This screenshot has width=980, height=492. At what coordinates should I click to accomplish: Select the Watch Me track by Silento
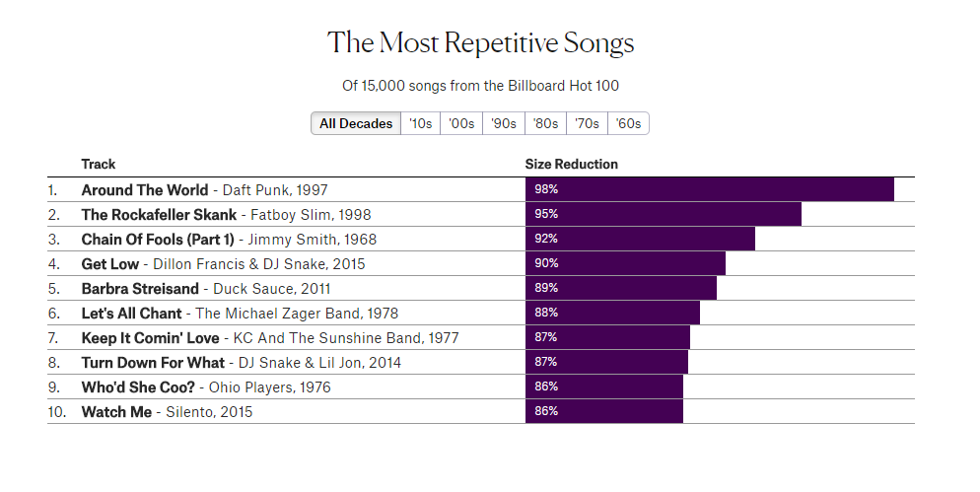116,411
